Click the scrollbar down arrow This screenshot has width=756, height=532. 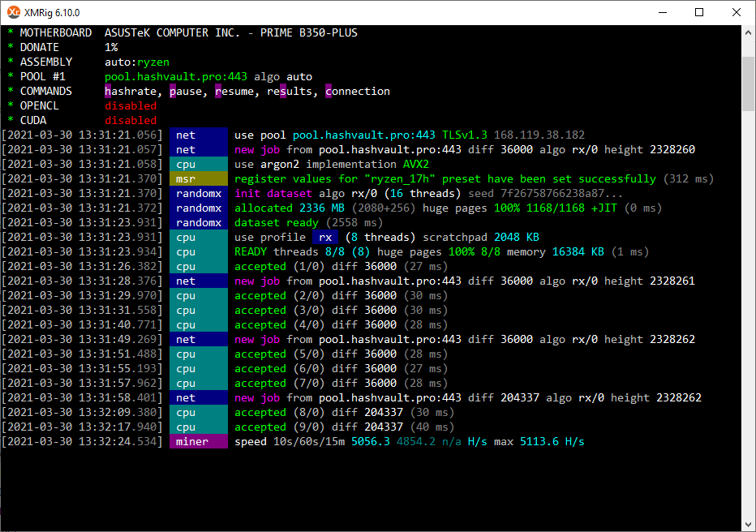click(x=748, y=524)
